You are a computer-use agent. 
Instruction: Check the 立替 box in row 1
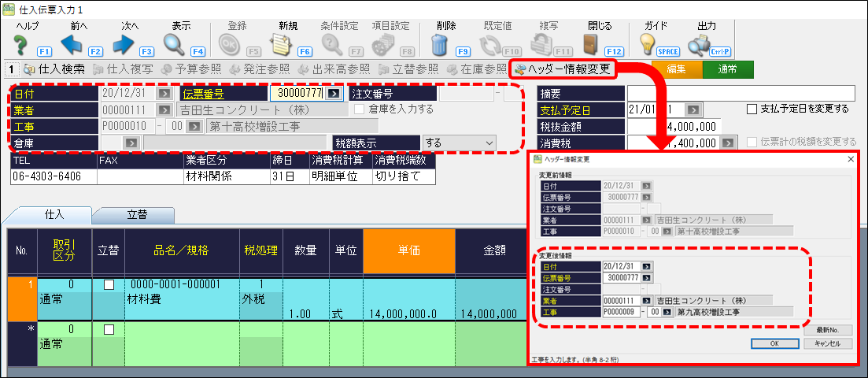[x=109, y=284]
